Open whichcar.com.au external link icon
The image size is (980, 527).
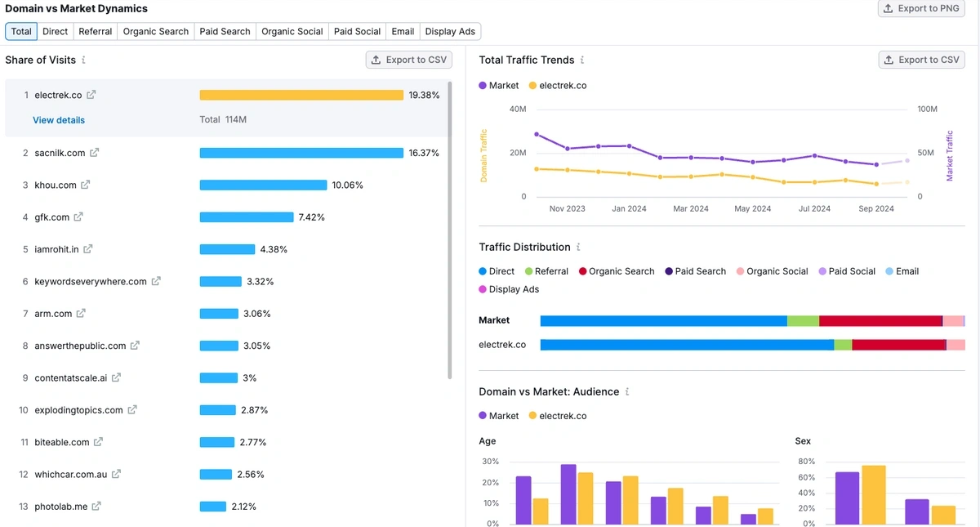pos(116,474)
